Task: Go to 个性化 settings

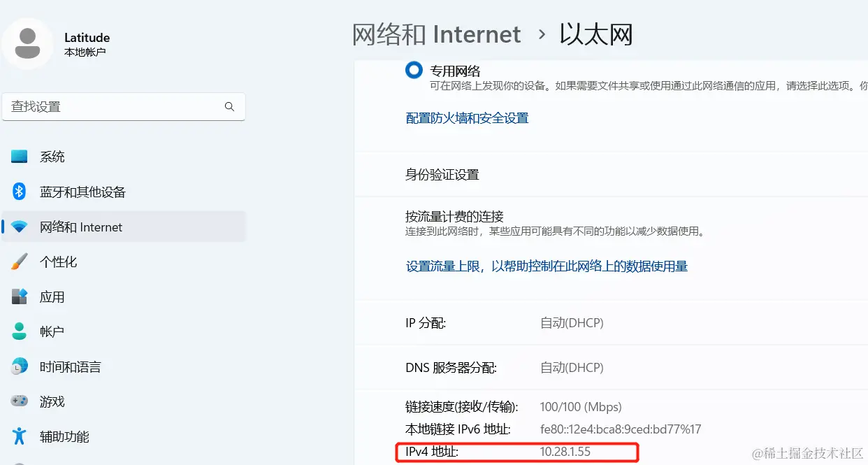Action: tap(124, 262)
